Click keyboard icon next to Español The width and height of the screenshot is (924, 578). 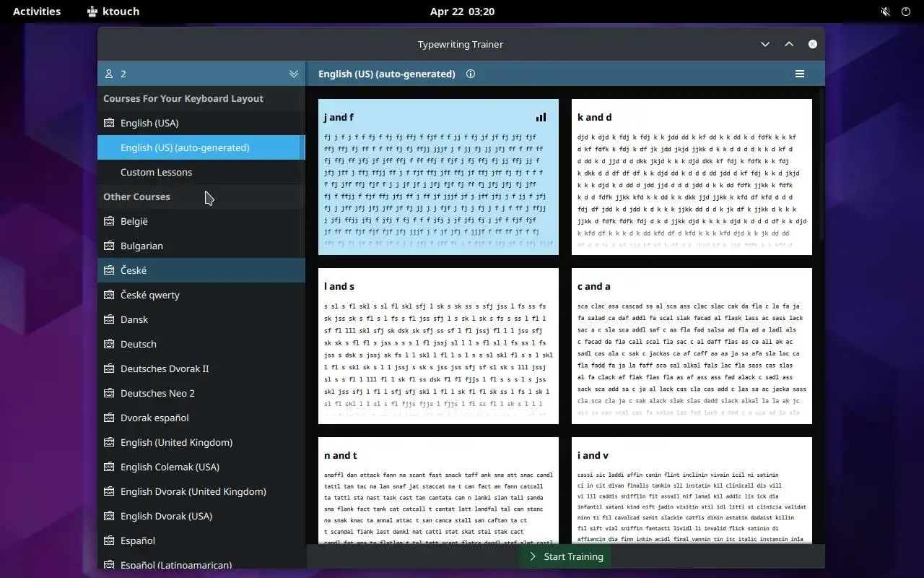coord(109,540)
